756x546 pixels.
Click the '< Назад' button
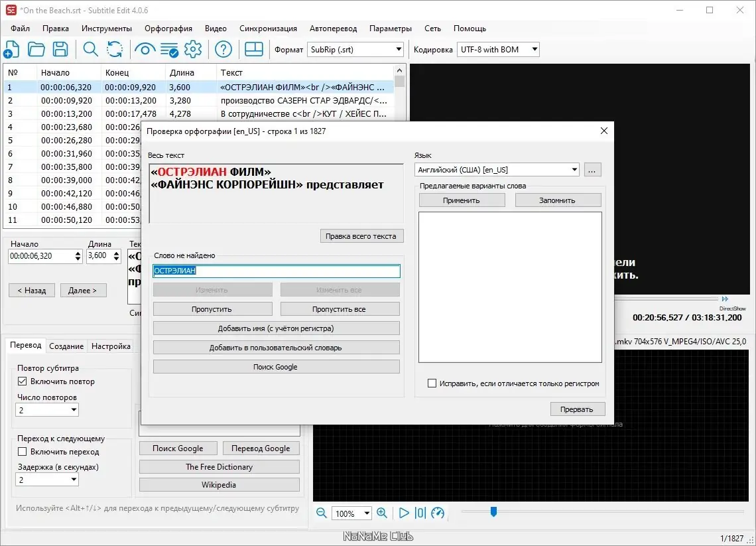point(32,291)
